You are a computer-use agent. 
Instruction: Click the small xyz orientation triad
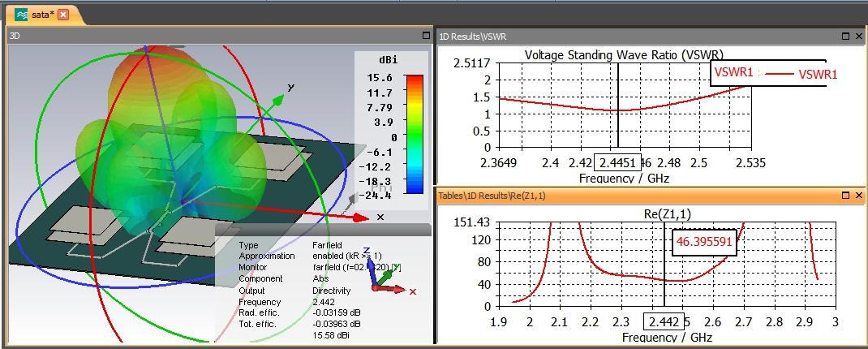coord(388,273)
